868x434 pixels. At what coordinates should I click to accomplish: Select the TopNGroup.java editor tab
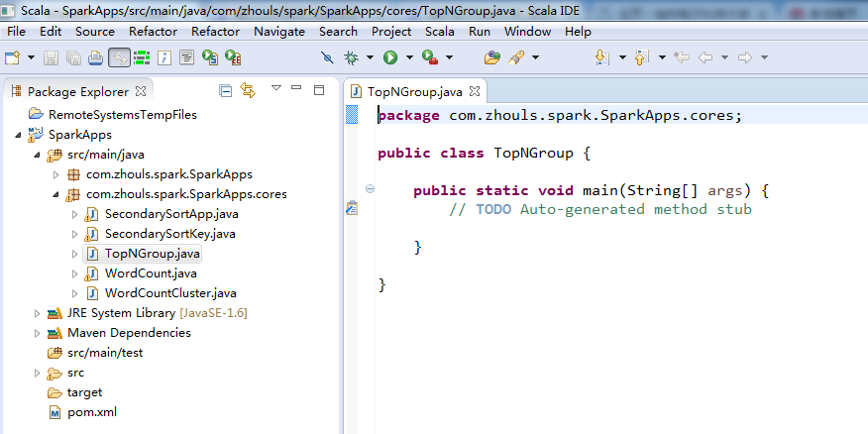[415, 91]
